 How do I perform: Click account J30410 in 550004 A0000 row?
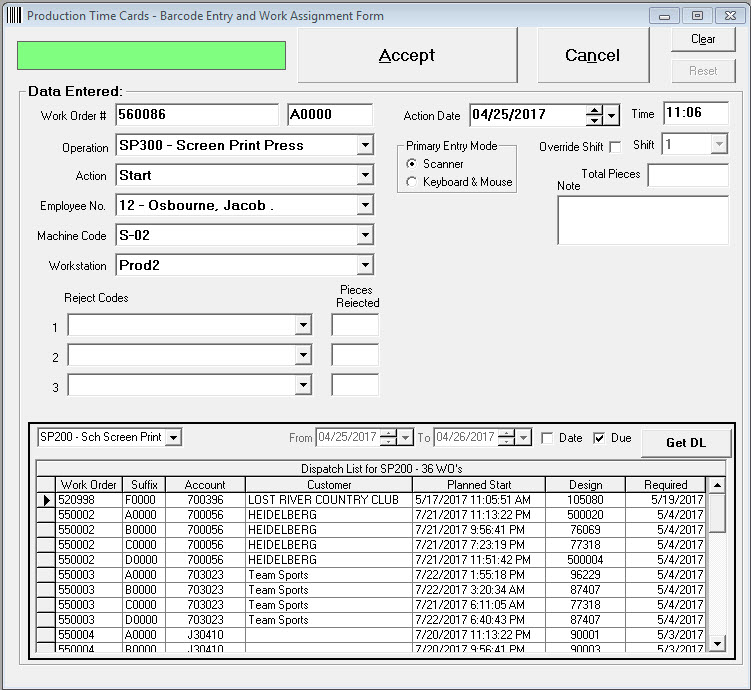[x=205, y=635]
